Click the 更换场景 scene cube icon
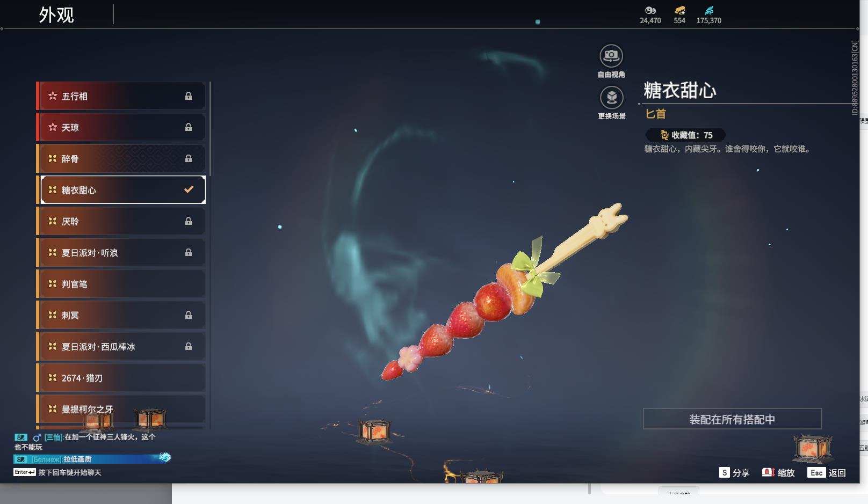 pos(611,97)
